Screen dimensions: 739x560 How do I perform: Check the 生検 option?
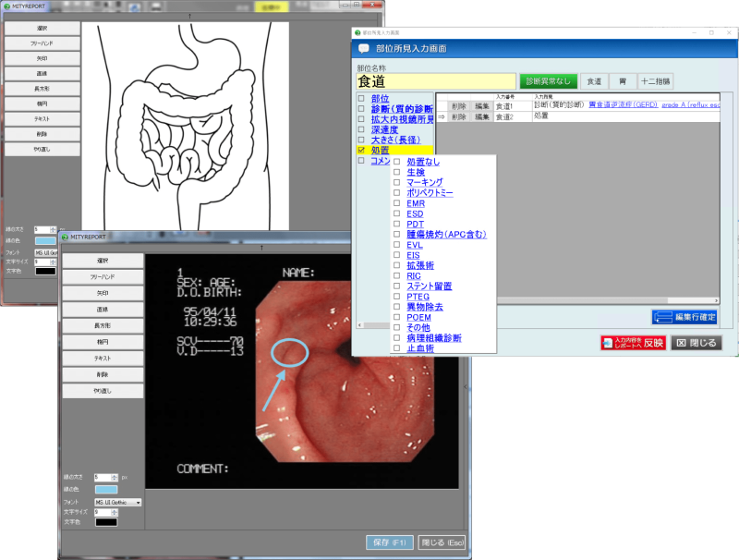click(397, 172)
